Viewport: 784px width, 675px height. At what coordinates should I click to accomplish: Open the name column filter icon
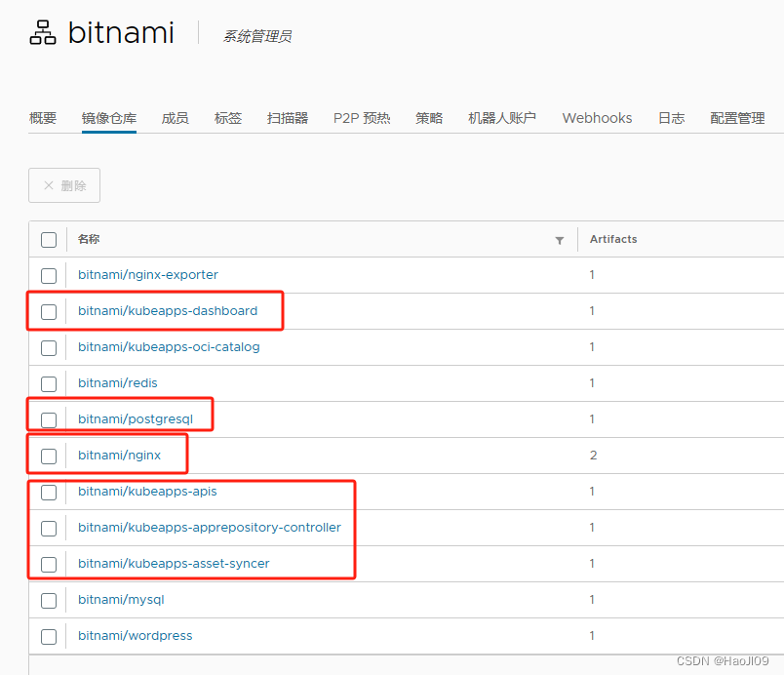pyautogui.click(x=560, y=241)
